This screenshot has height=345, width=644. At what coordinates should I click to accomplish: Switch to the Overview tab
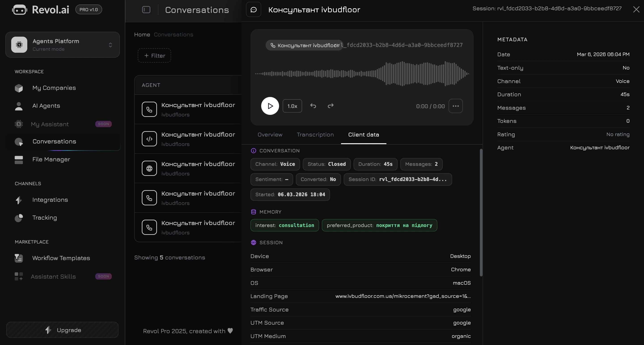(270, 135)
